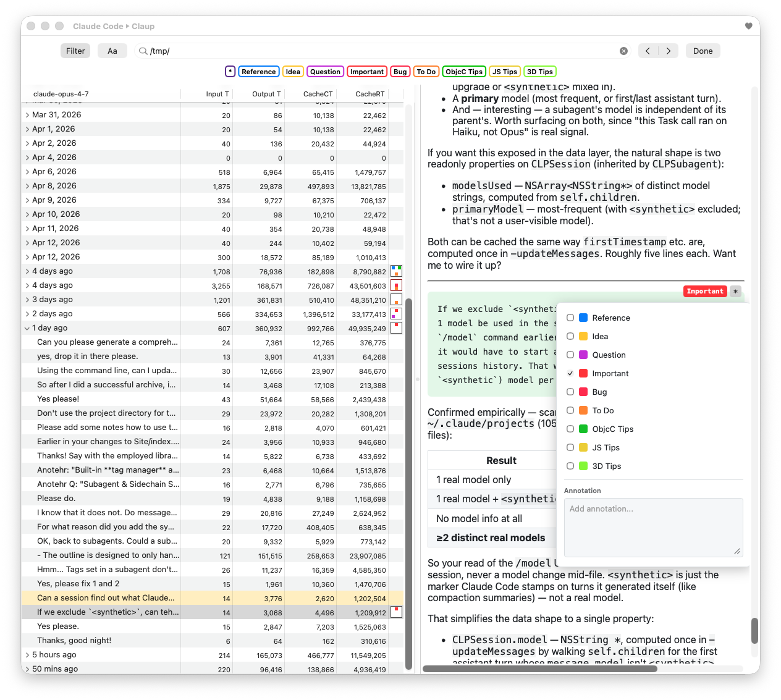Click the tag marker icon on the 48,351,210 row
This screenshot has height=700, width=781.
(396, 300)
